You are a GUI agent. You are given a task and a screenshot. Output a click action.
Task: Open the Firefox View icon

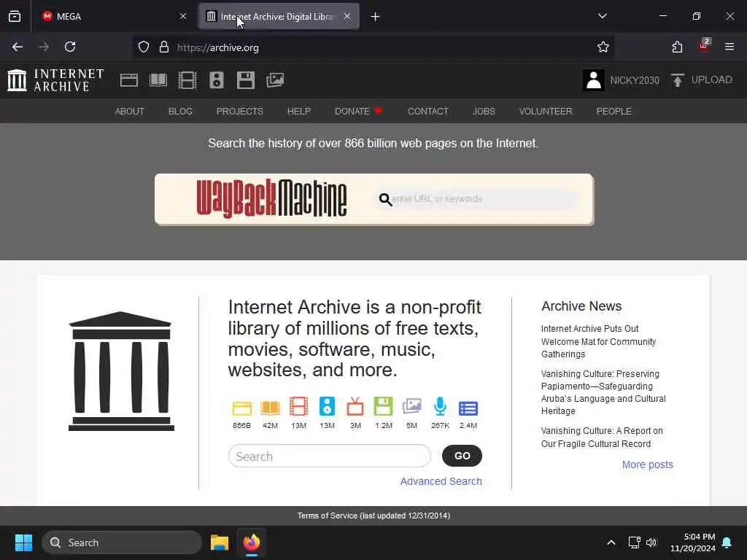pos(15,16)
